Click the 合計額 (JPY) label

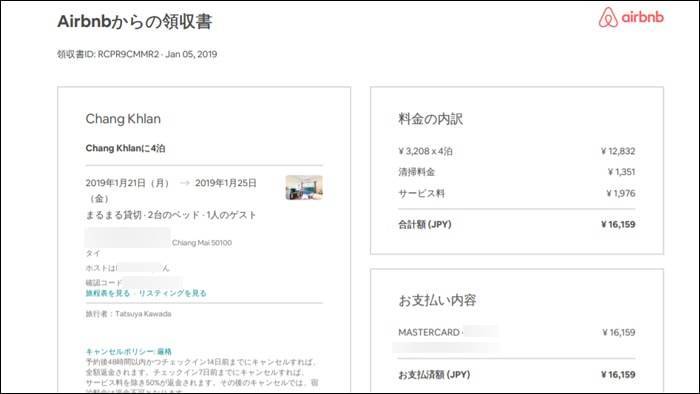click(425, 224)
